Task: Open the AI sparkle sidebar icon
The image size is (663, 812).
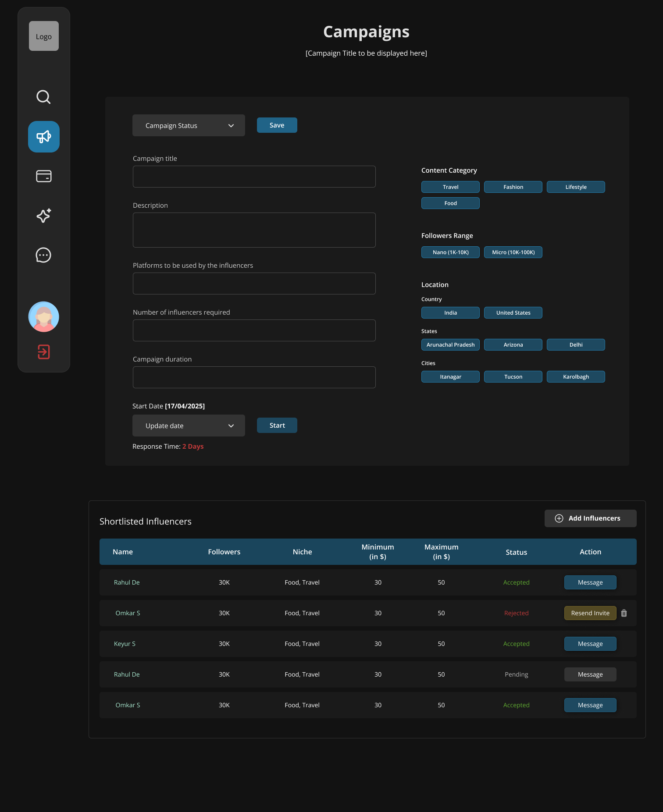Action: point(44,216)
